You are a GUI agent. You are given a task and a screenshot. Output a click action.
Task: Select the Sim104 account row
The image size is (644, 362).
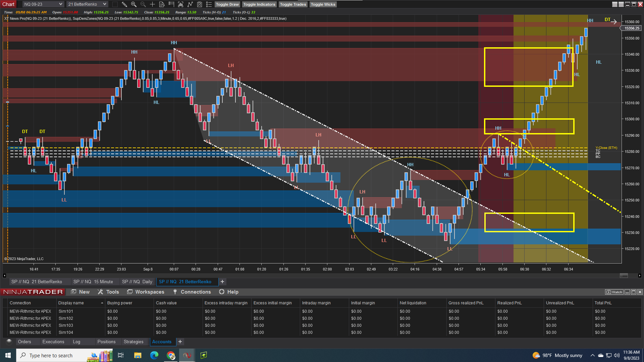click(x=322, y=333)
